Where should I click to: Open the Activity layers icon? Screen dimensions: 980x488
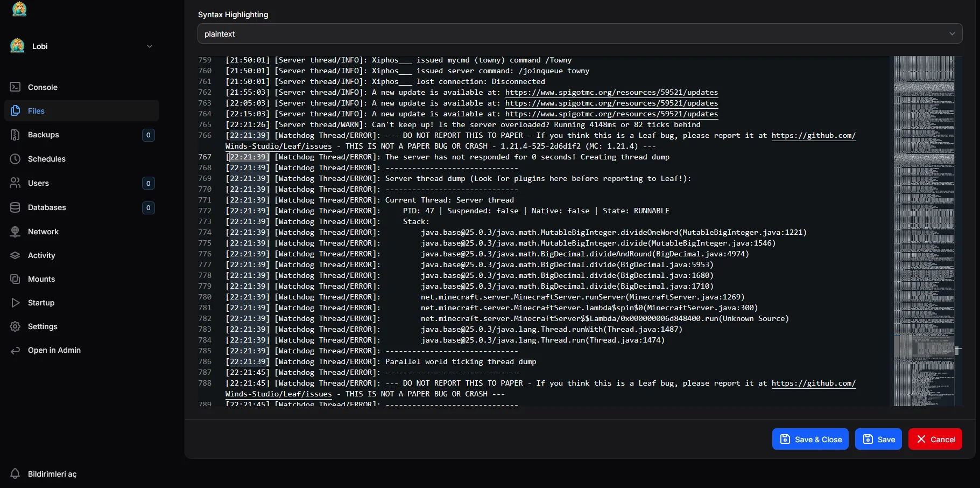point(15,255)
